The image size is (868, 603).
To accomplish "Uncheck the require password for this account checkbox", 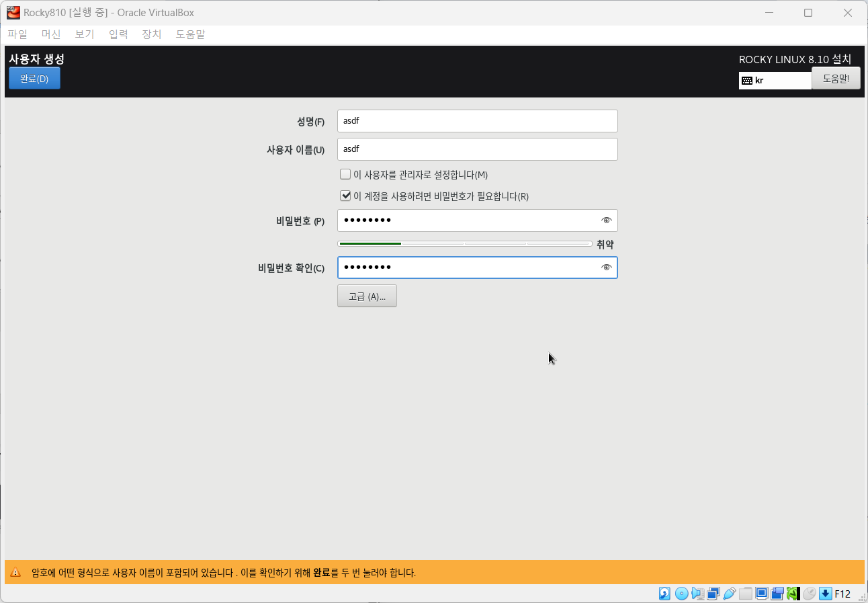I will click(345, 196).
